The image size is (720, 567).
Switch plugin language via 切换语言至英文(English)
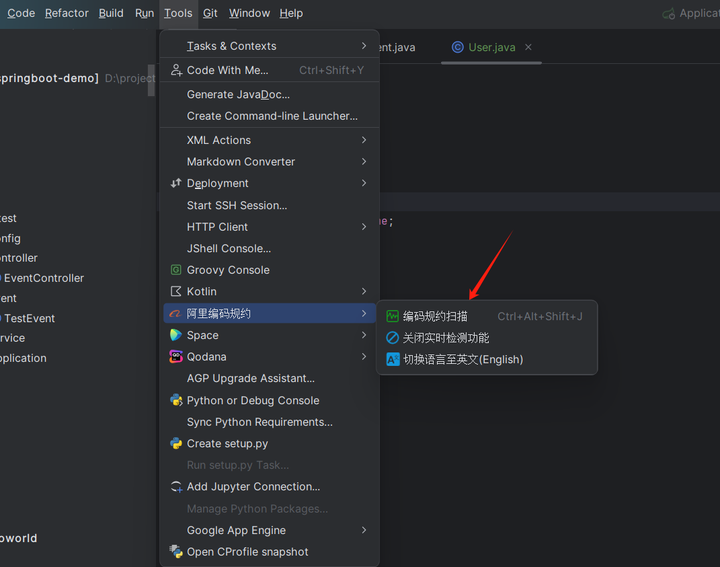click(x=462, y=359)
